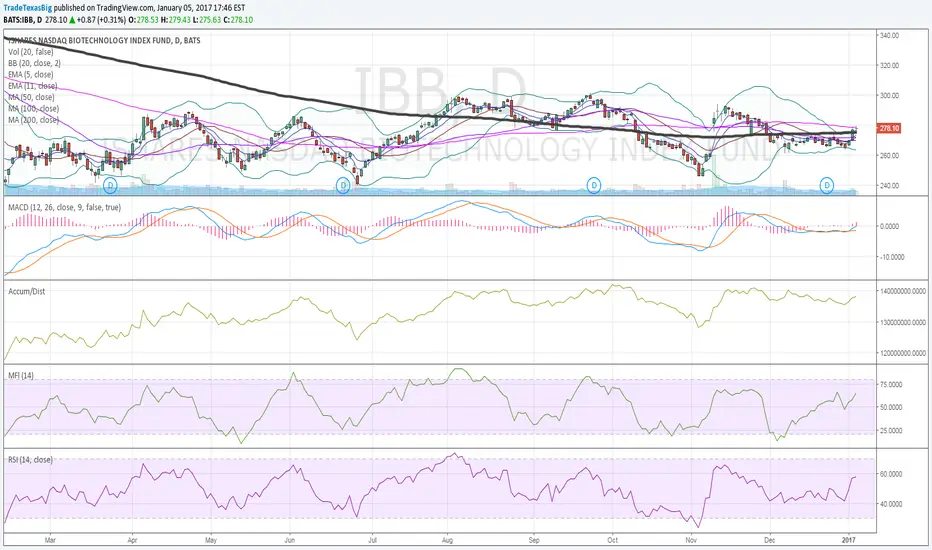This screenshot has height=550, width=932.
Task: Select the MA (50, close) indicator label
Action: (31, 97)
